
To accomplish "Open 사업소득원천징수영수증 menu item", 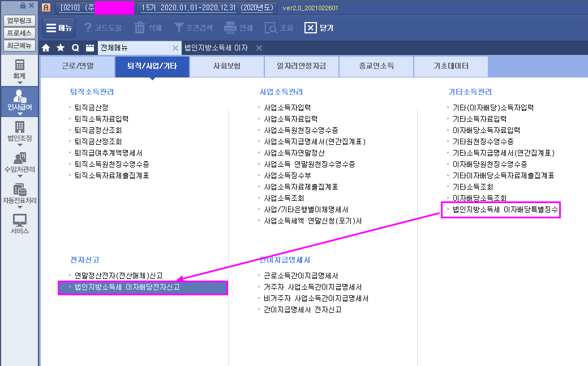I will [301, 130].
